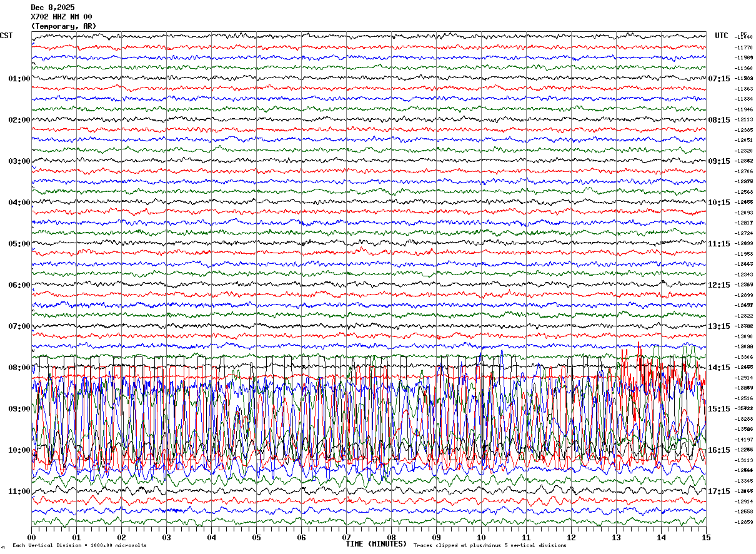756x554 pixels.
Task: Click the '01:00' CST time label
Action: (x=19, y=79)
